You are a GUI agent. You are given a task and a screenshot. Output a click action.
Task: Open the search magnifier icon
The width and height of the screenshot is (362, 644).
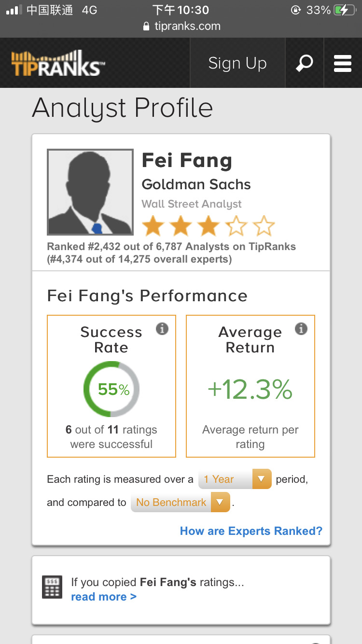pos(304,63)
